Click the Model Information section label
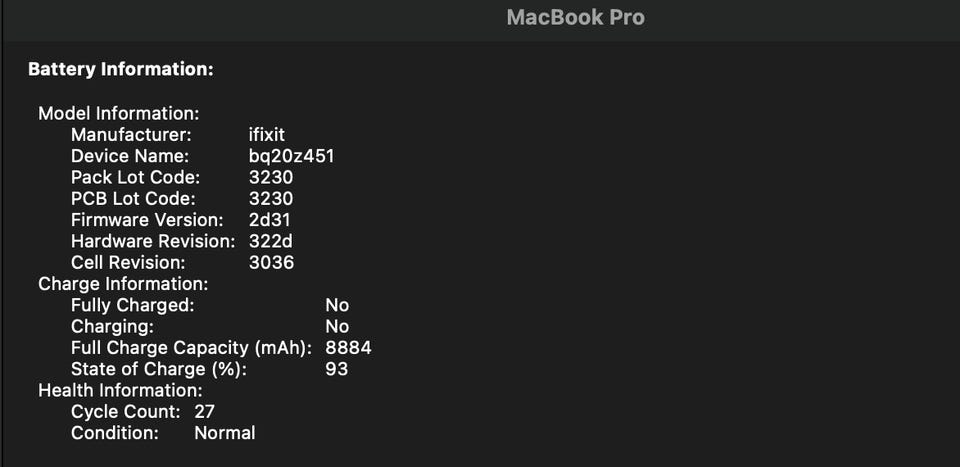The height and width of the screenshot is (467, 960). pyautogui.click(x=118, y=113)
